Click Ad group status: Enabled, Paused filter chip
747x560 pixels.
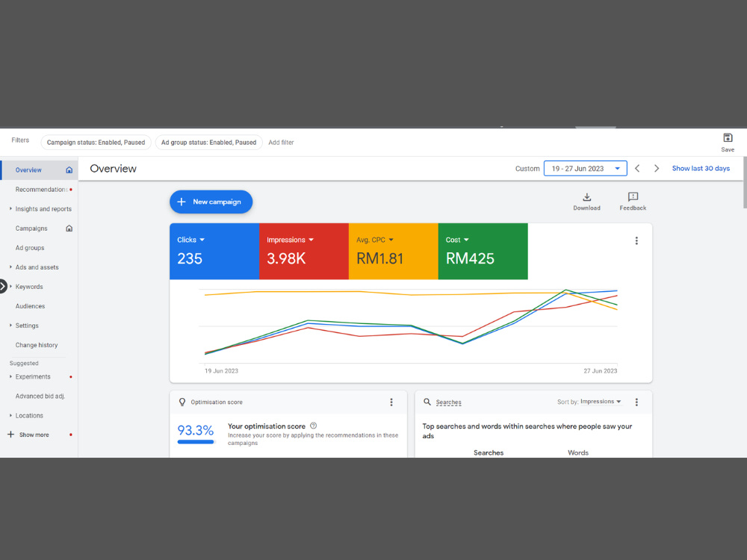point(208,143)
